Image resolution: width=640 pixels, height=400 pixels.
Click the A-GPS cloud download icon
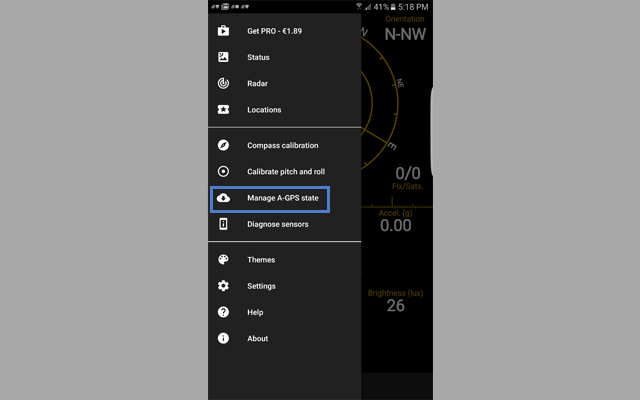point(223,198)
